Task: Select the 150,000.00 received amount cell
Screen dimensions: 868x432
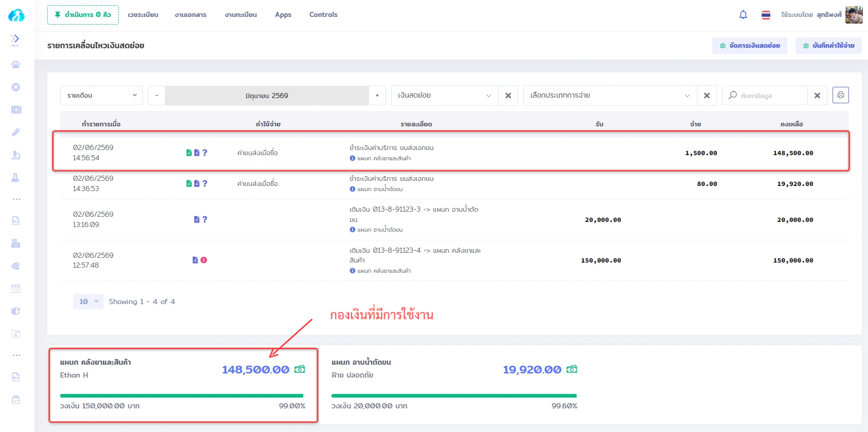Action: [601, 260]
